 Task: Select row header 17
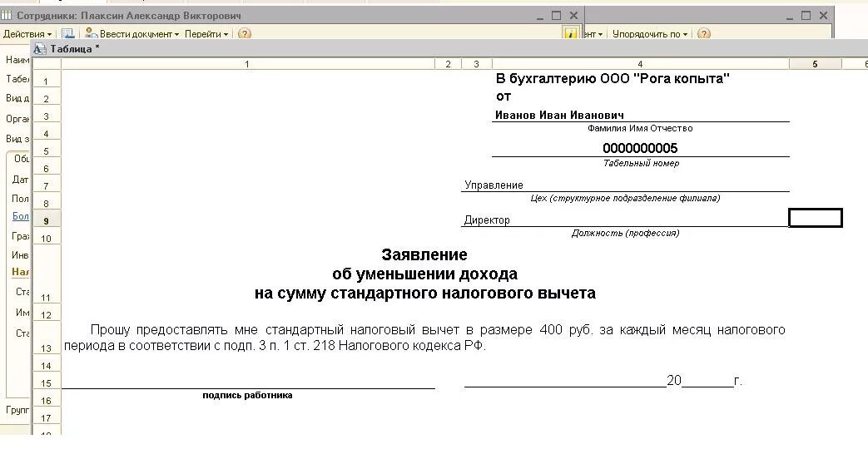tap(47, 416)
